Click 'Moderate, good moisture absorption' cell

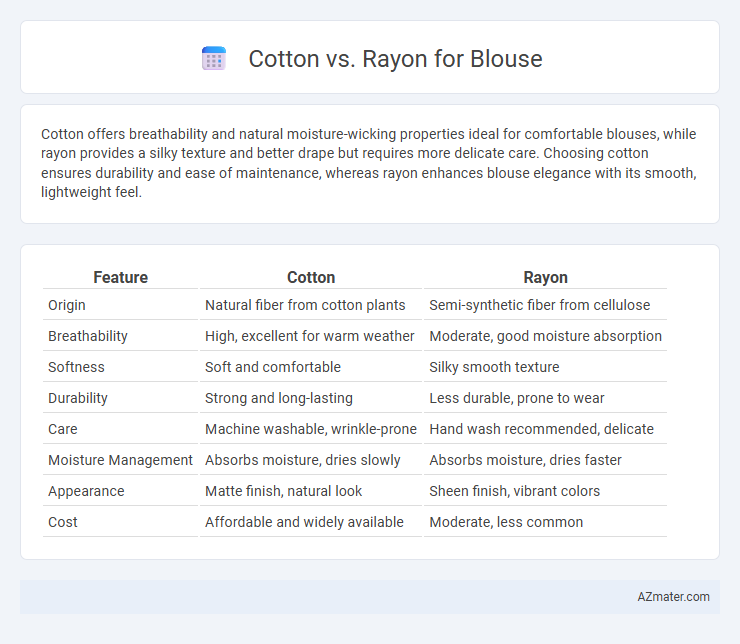[x=545, y=336]
